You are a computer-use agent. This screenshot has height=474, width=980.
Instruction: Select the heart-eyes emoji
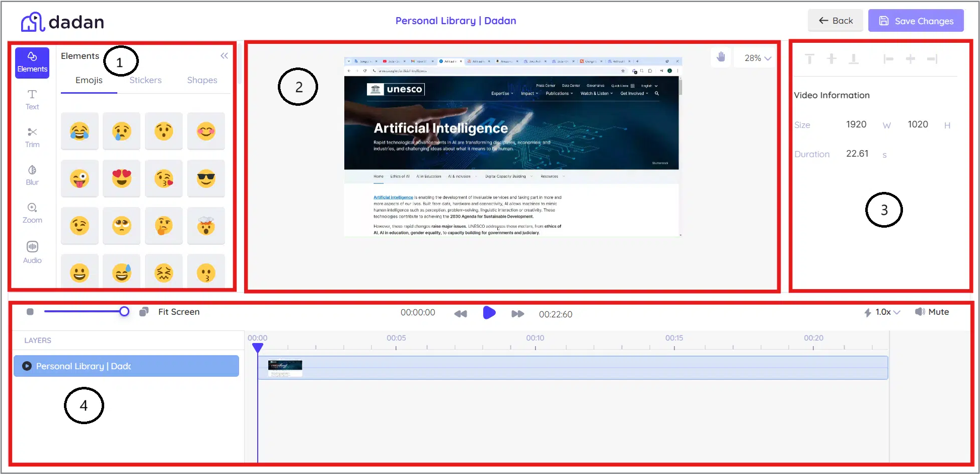(x=121, y=178)
